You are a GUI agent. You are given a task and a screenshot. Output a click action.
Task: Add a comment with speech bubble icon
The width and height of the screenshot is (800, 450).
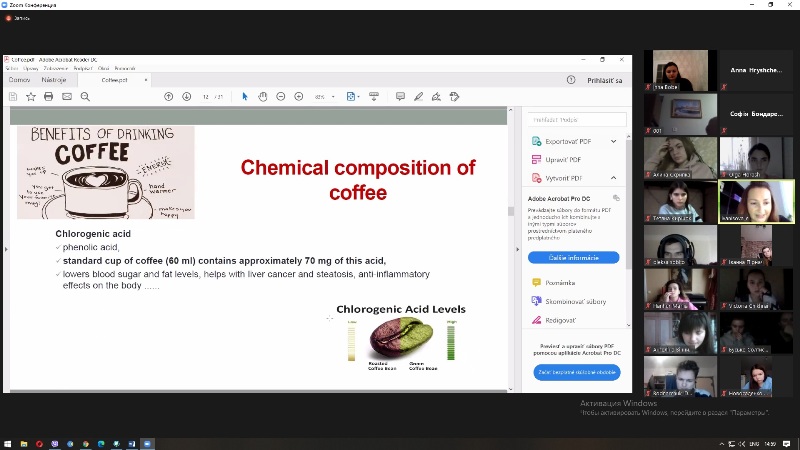[x=401, y=96]
